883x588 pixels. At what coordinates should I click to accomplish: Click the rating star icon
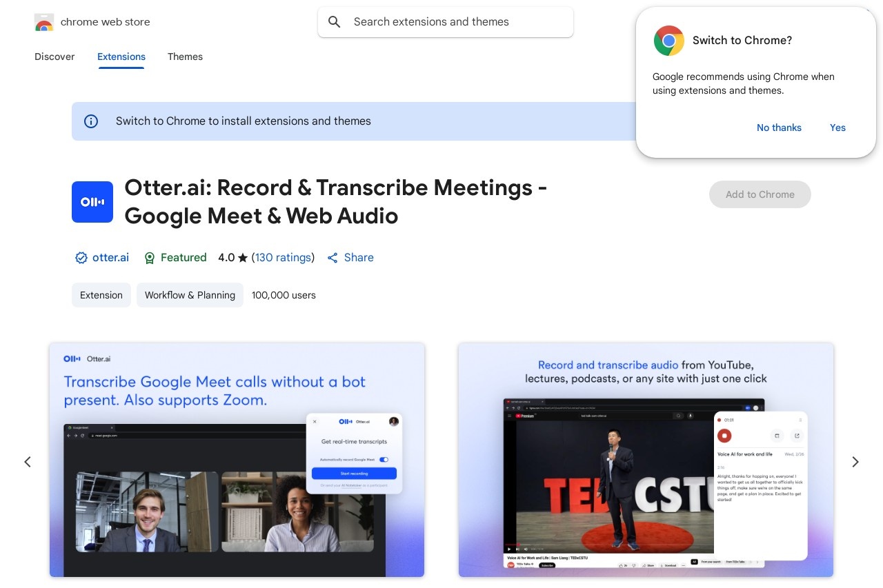(x=243, y=258)
